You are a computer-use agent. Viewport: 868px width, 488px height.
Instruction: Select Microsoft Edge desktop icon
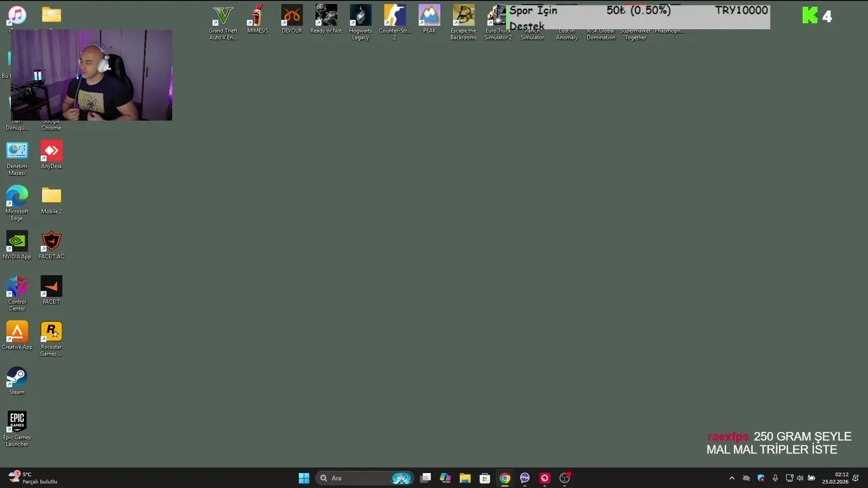17,203
